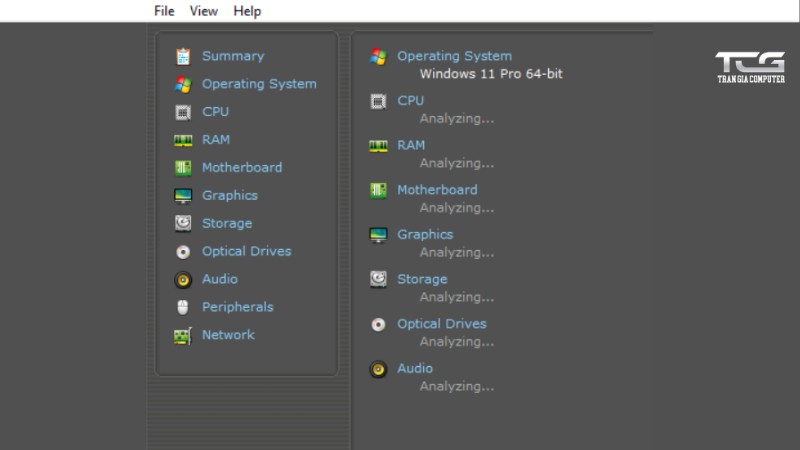
Task: Select the RAM memory stick sidebar icon
Action: pyautogui.click(x=183, y=140)
